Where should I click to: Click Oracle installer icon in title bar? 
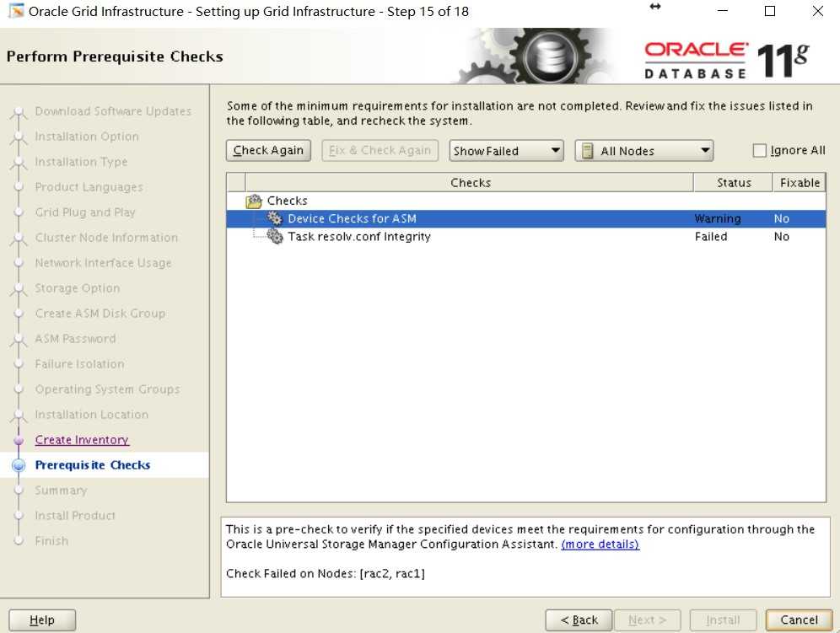click(17, 11)
